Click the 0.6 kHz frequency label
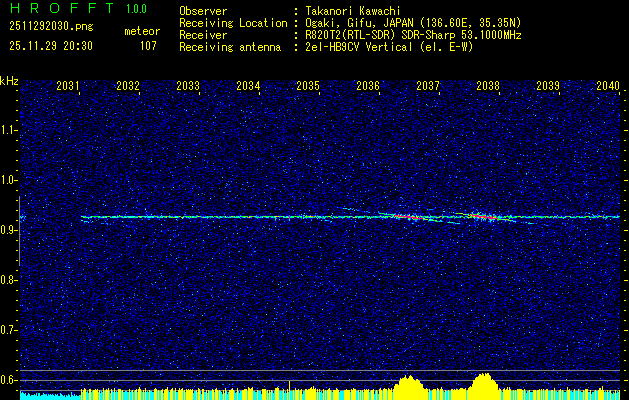629x400 pixels. (x=9, y=380)
